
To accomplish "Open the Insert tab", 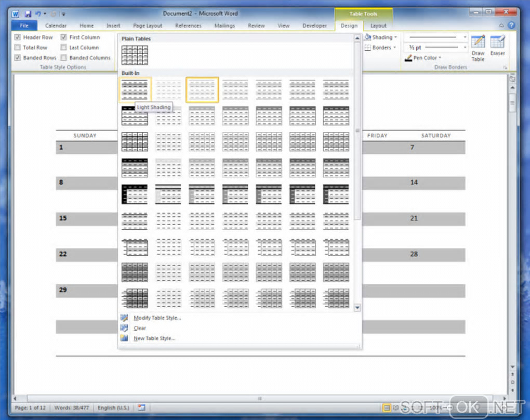I will [x=113, y=25].
